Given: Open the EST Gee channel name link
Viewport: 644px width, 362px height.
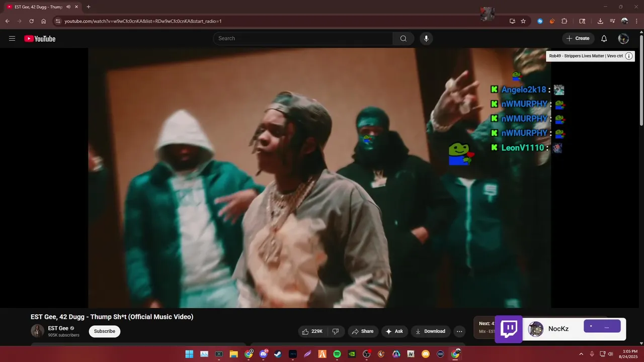Looking at the screenshot, I should point(58,328).
